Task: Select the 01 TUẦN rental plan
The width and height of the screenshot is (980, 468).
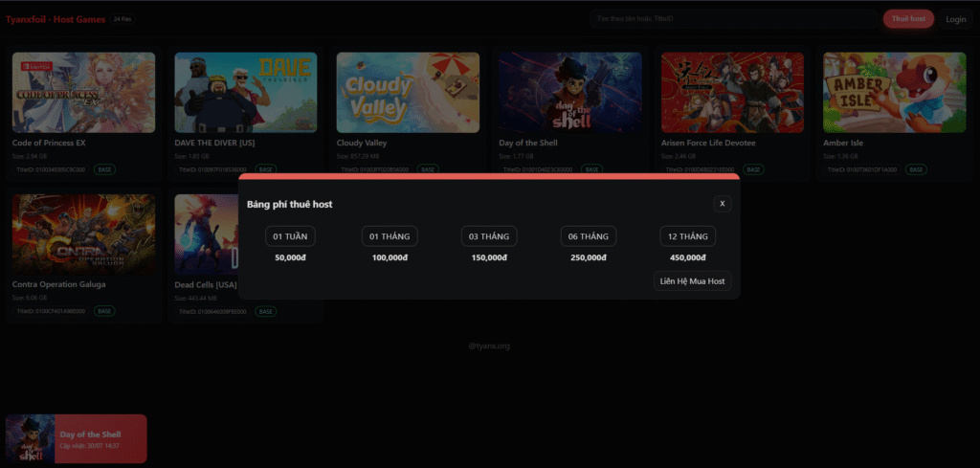Action: coord(290,236)
